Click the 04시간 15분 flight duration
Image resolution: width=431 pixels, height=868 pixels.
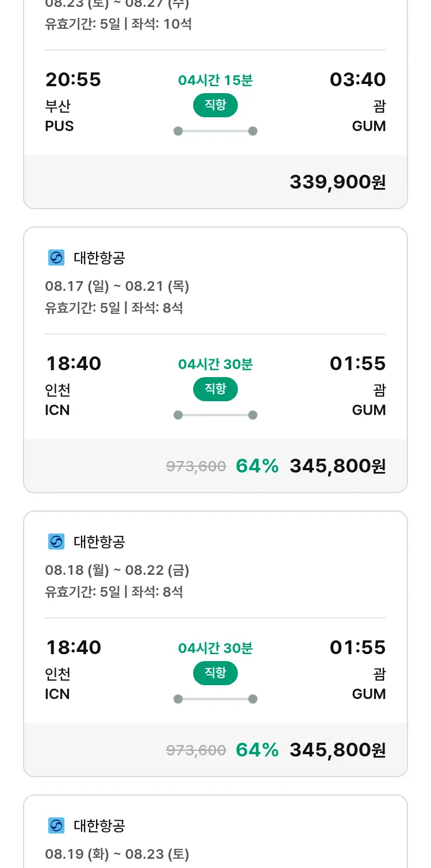pos(215,80)
